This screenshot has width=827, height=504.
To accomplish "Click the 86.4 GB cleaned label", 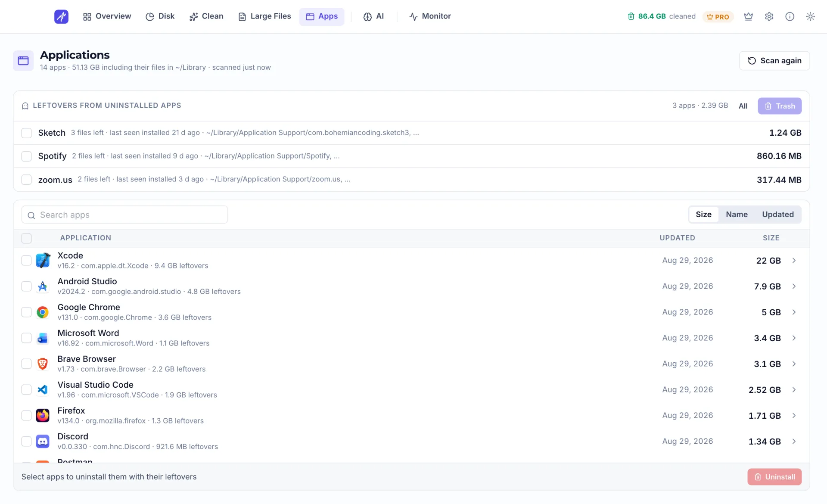I will pyautogui.click(x=667, y=16).
